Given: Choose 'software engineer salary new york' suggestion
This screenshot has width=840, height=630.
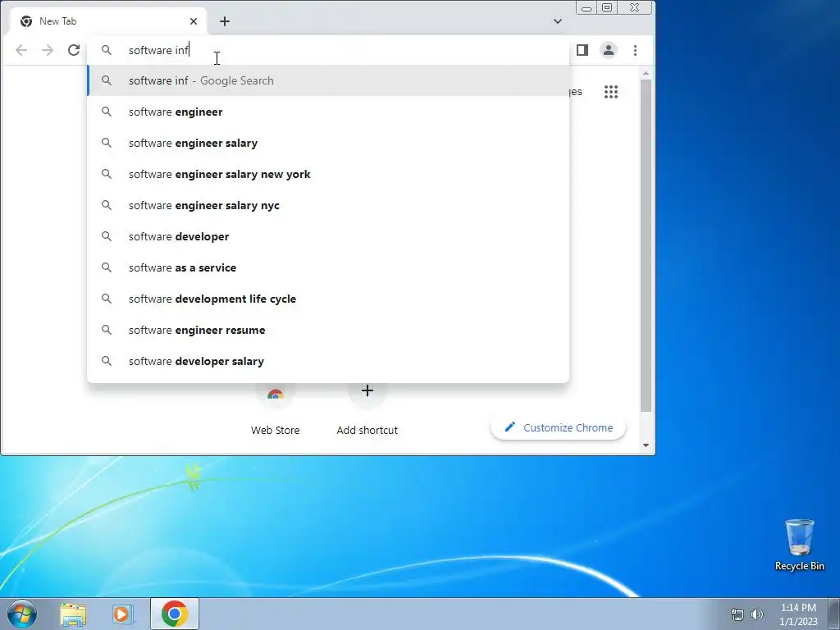Looking at the screenshot, I should 328,174.
